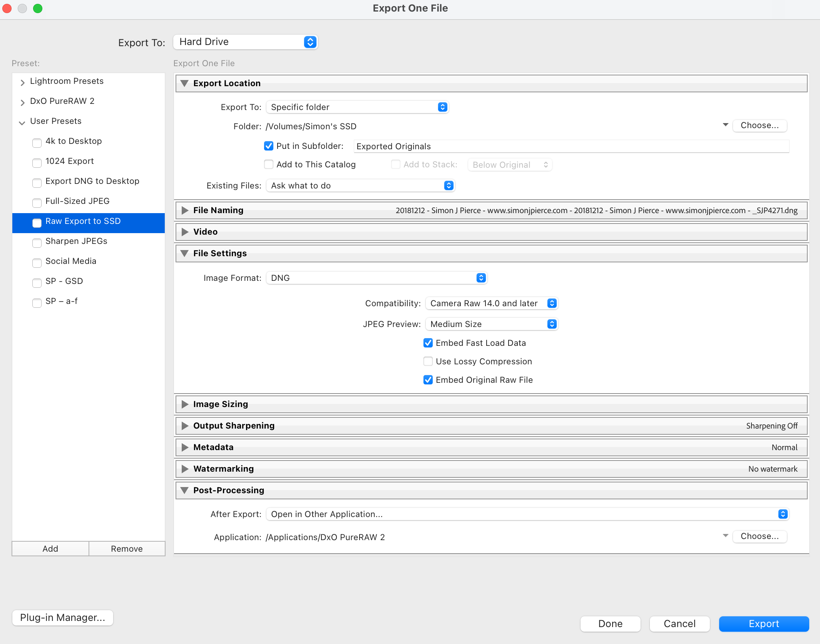Uncheck Put in Subfolder checkbox

269,146
